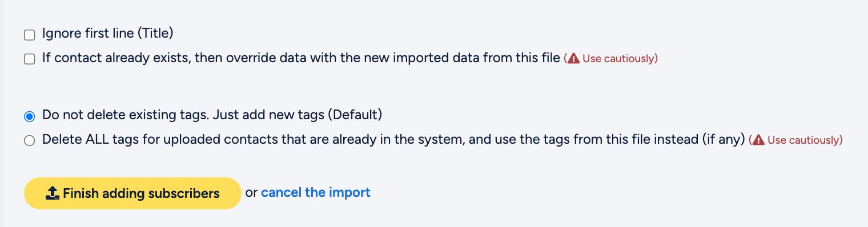The image size is (868, 227).
Task: Click the 'If contact already exists' label text
Action: coord(116,58)
